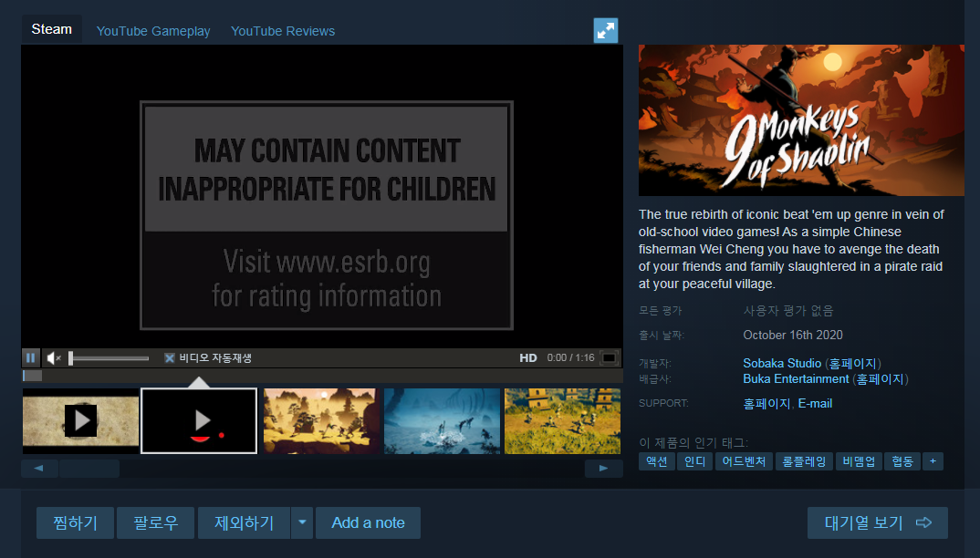Click the 팔로우 follow button

point(156,522)
